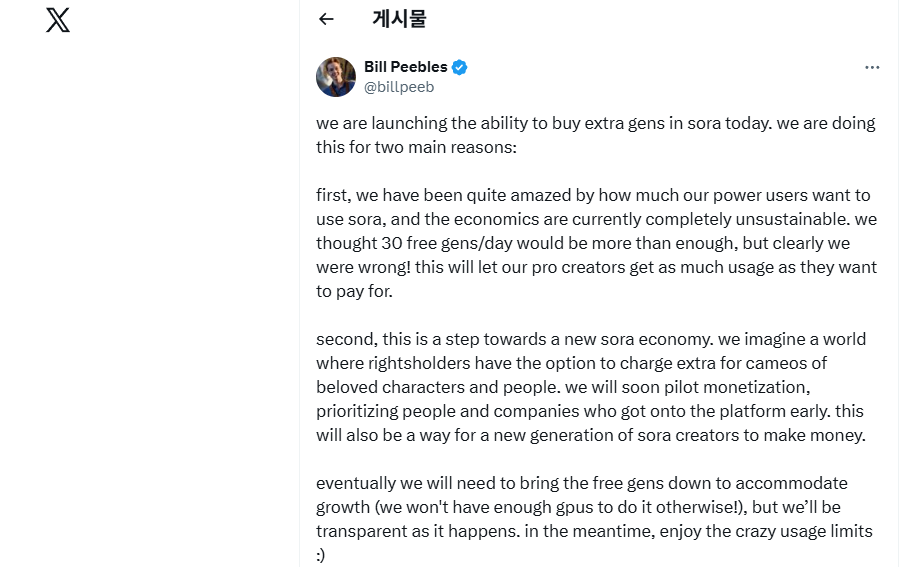Image resolution: width=906 pixels, height=567 pixels.
Task: Go back using the left arrow
Action: (326, 19)
